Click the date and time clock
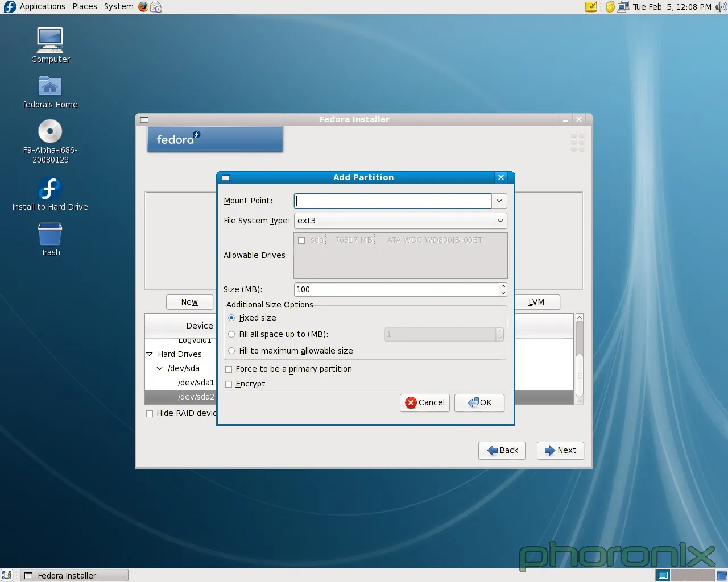 tap(672, 7)
